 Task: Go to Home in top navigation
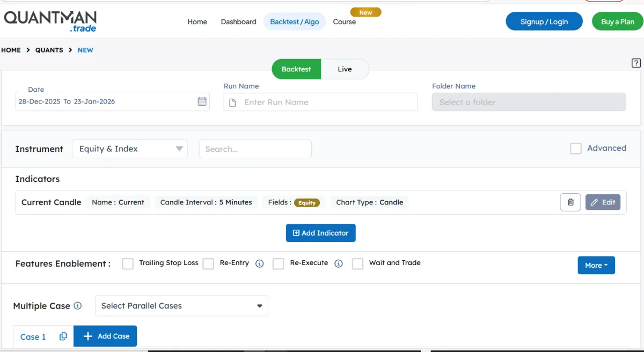point(197,22)
